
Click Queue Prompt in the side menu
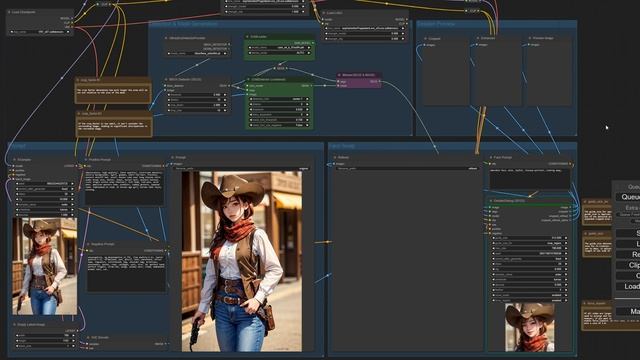pos(628,197)
